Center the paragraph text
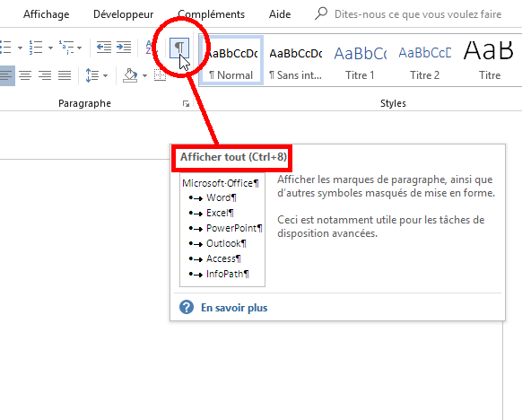522x420 pixels. click(25, 75)
